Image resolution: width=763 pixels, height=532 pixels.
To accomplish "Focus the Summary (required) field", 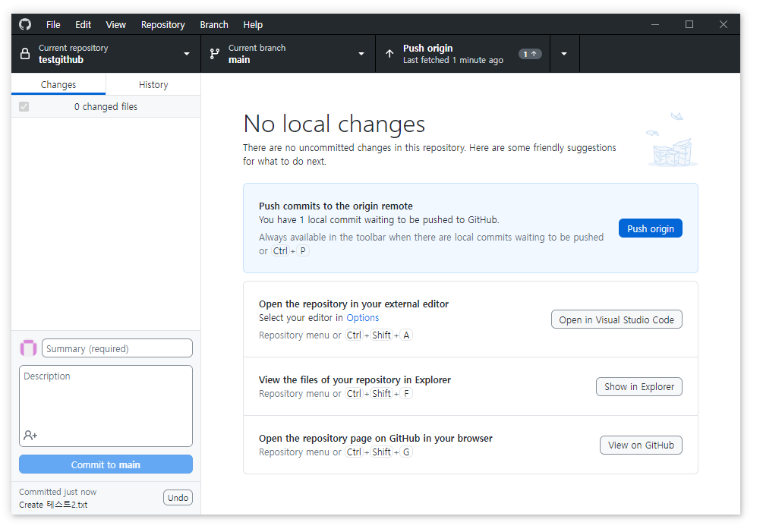I will pyautogui.click(x=117, y=348).
